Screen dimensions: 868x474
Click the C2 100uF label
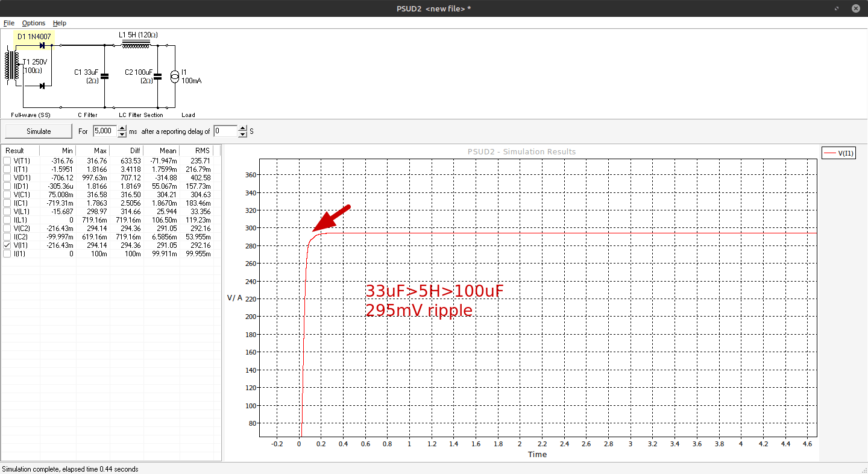pos(139,72)
